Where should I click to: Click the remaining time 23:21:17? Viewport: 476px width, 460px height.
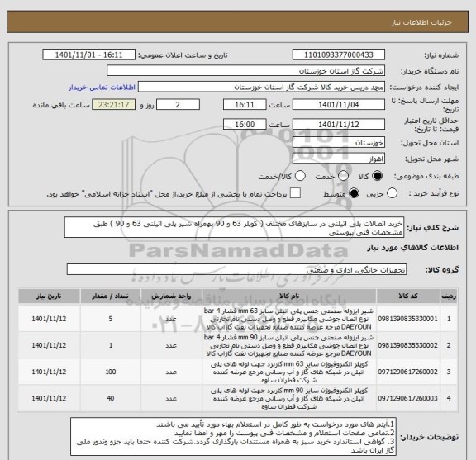tap(113, 105)
